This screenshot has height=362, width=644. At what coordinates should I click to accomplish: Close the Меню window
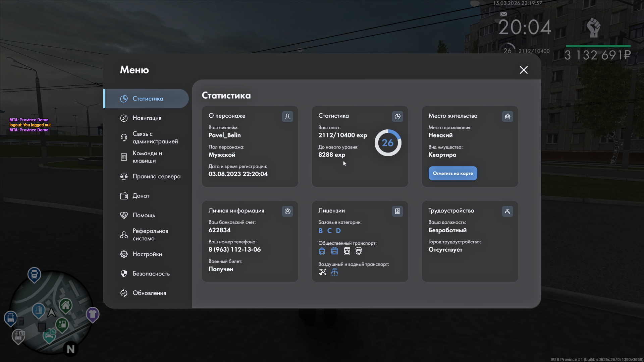[524, 70]
